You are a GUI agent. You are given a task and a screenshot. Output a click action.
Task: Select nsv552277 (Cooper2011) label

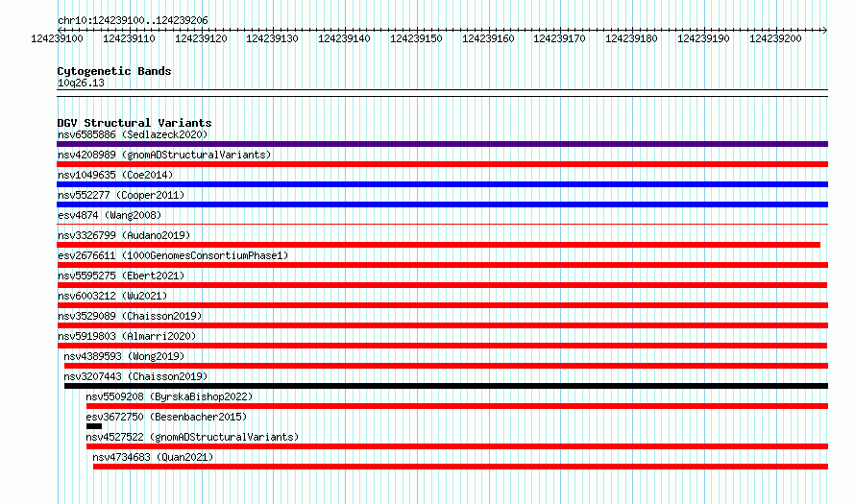click(121, 195)
